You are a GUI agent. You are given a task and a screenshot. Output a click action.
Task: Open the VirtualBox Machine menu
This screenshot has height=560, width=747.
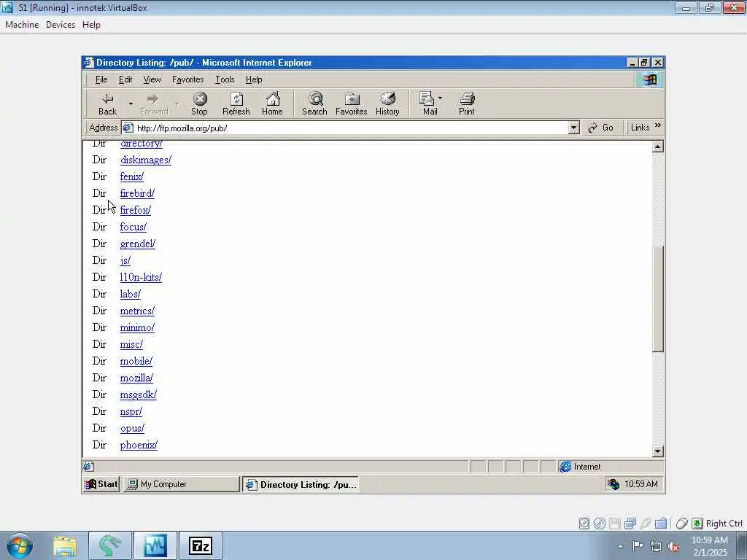[22, 25]
